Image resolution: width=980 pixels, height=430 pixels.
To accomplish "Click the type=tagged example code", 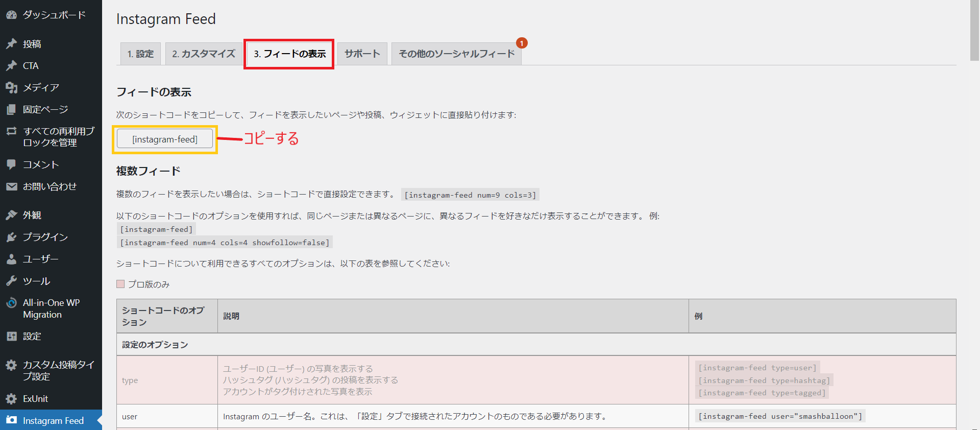I will 762,393.
